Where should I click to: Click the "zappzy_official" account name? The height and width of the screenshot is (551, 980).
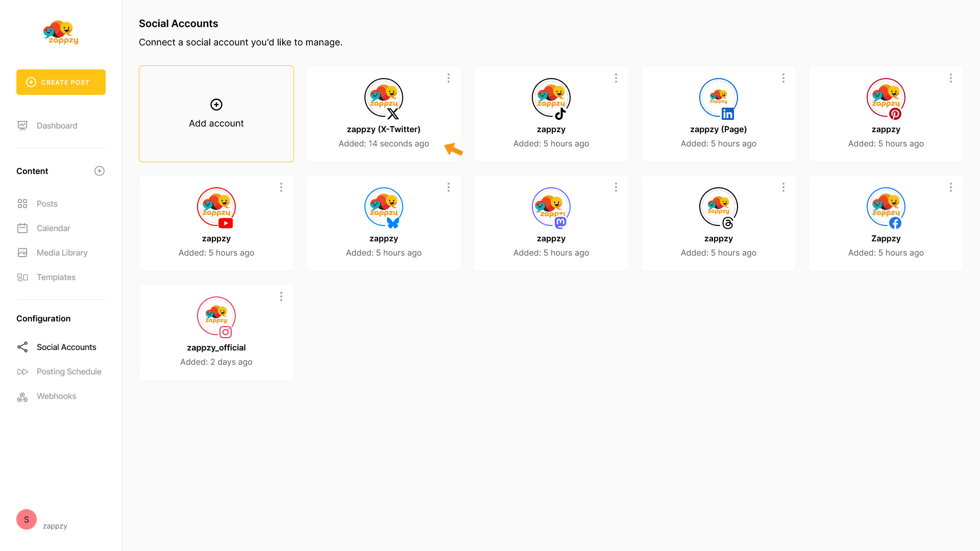tap(216, 347)
